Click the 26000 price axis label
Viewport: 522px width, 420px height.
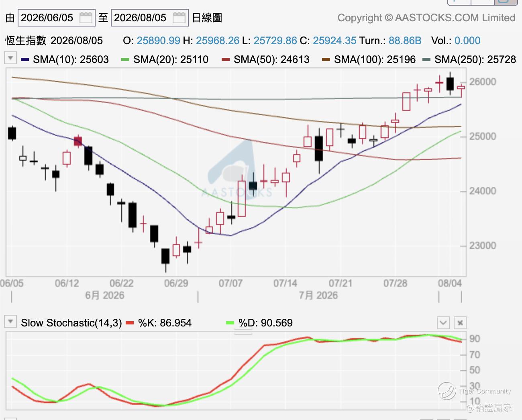(483, 82)
